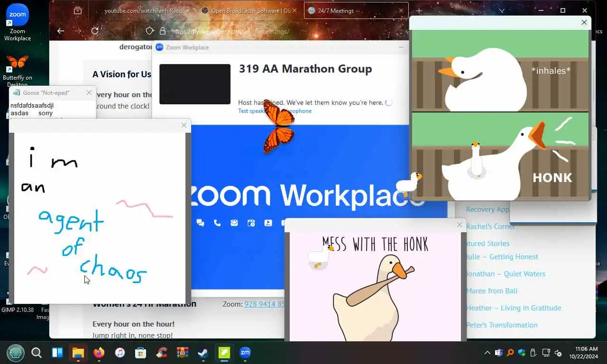Open the Butterfly on Desktop shortcut
Viewport: 607px width, 364px height.
pos(18,70)
